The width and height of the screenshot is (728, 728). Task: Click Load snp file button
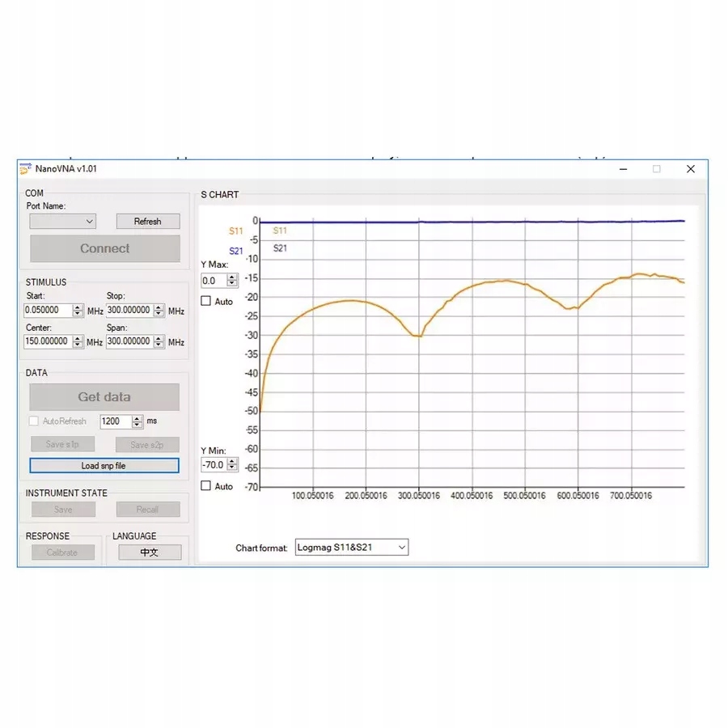click(x=104, y=466)
